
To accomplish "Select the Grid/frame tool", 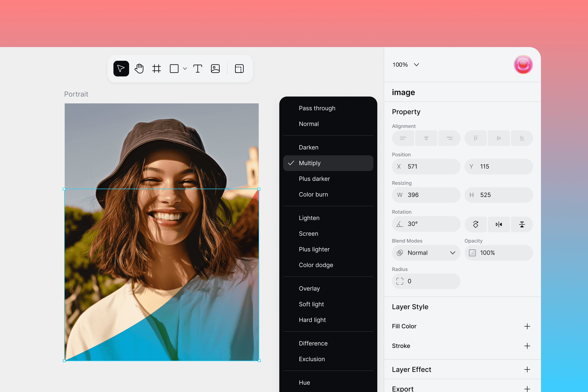I will 156,69.
